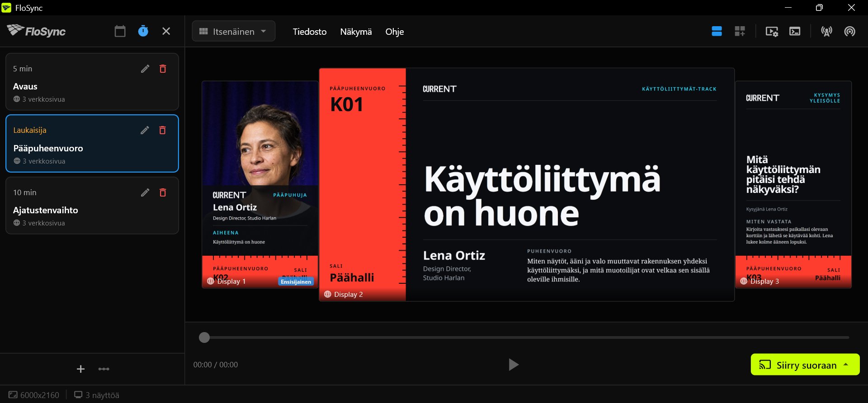The image size is (868, 403).
Task: Click the 00:00 / 00:00 time readout
Action: (x=216, y=365)
